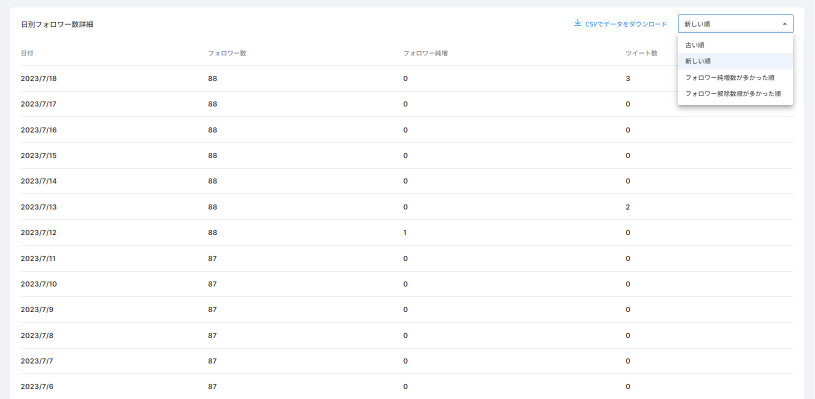This screenshot has width=815, height=399.
Task: Click tweet count 2 in 2023/7/13 row
Action: (628, 207)
